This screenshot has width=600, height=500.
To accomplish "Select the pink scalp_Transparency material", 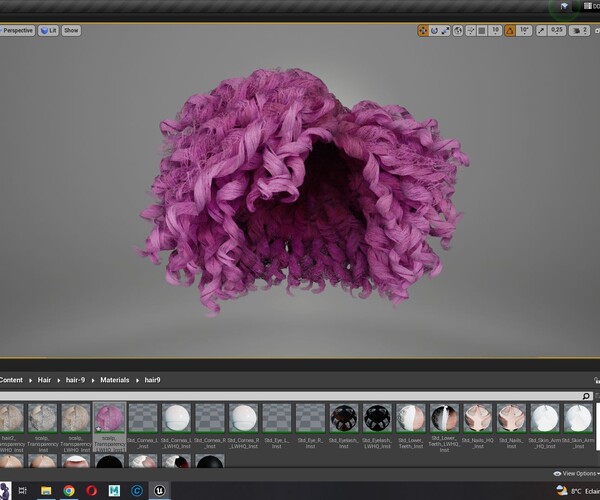I will [x=109, y=427].
